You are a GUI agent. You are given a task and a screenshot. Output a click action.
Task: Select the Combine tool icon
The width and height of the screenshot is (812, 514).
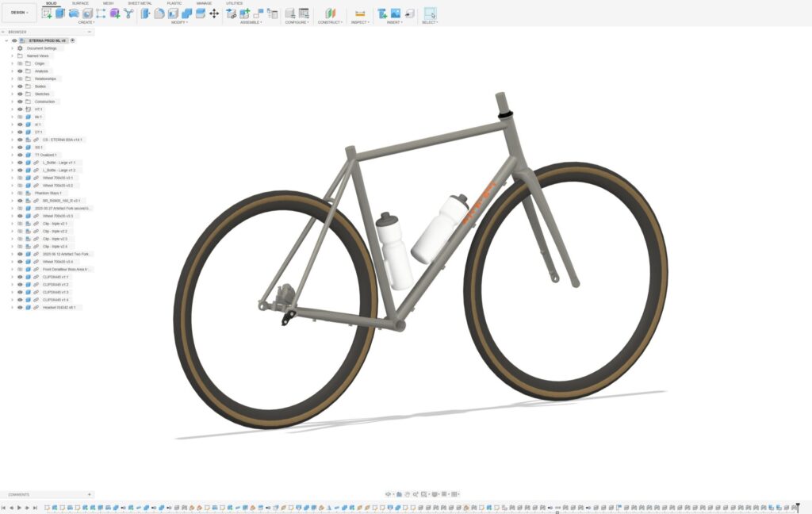coord(186,14)
